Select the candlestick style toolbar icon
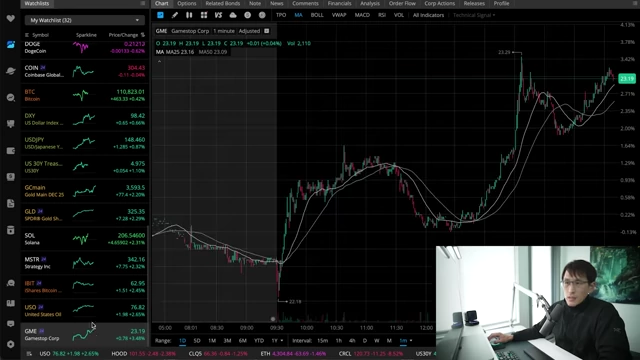 coord(189,15)
